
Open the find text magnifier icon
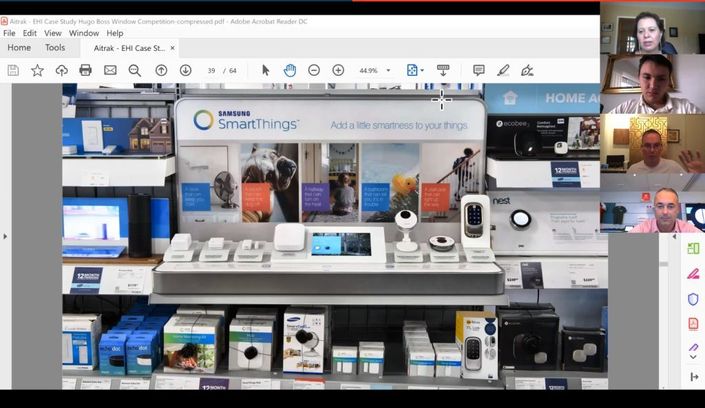[134, 70]
